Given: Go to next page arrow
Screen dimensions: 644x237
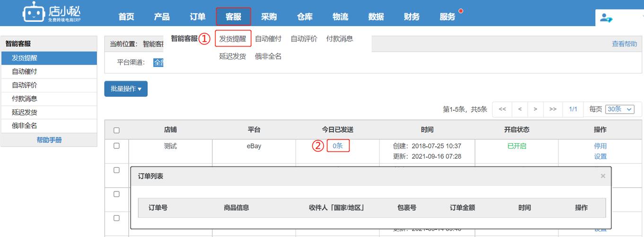Looking at the screenshot, I should 535,109.
